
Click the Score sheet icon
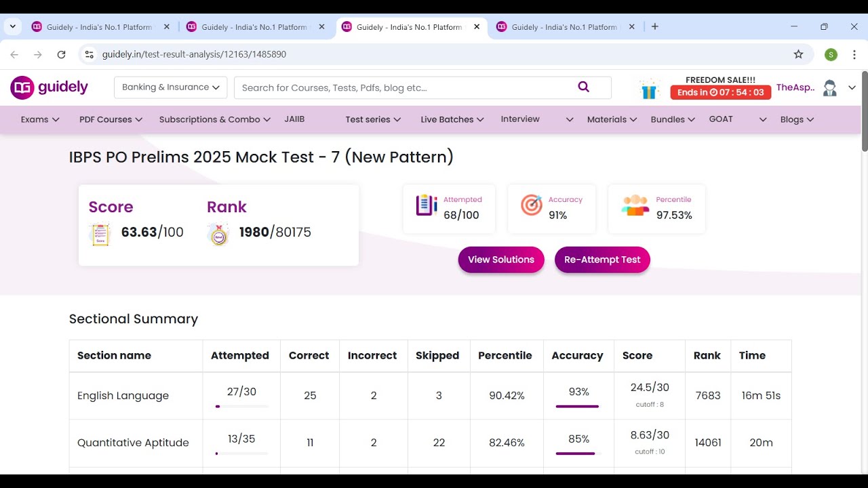[100, 235]
